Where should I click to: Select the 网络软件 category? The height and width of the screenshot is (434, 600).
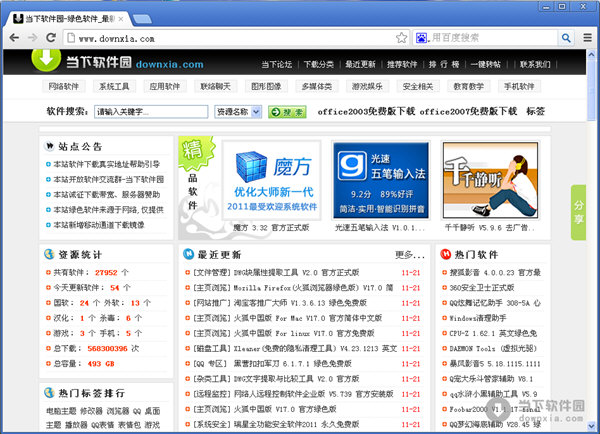pyautogui.click(x=64, y=86)
